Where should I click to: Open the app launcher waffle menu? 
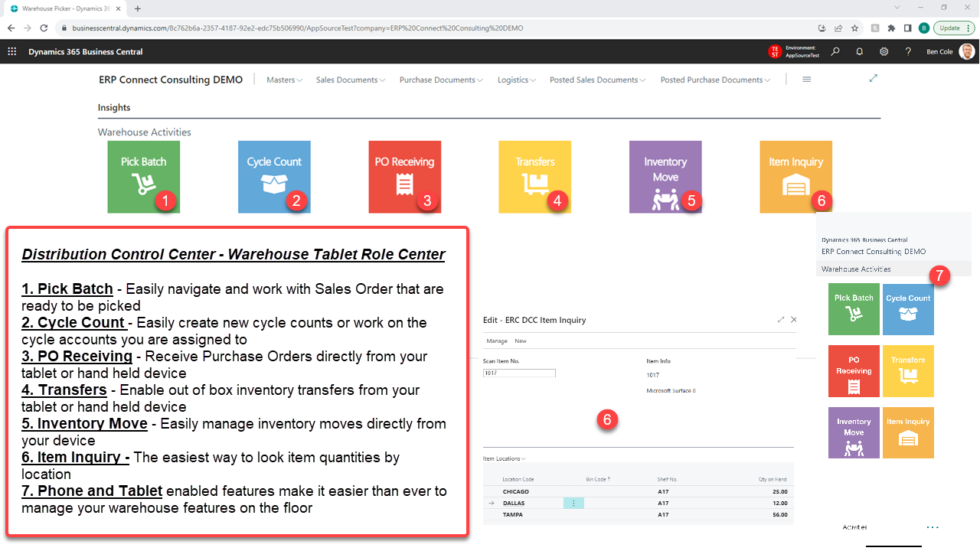tap(11, 51)
